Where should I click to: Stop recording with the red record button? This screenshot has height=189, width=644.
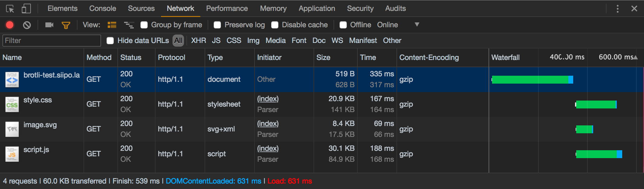[10, 25]
